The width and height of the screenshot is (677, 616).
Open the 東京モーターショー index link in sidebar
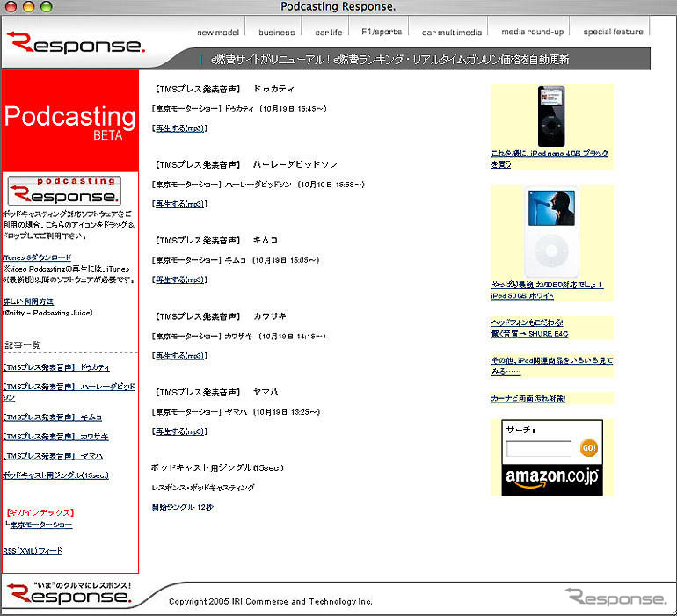(x=41, y=525)
